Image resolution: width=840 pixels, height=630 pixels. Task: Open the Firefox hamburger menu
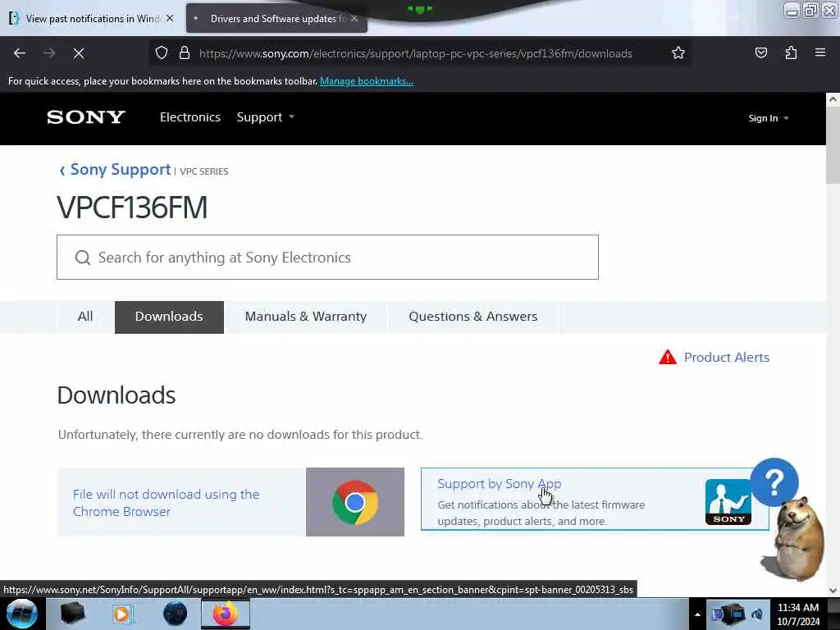(x=820, y=52)
